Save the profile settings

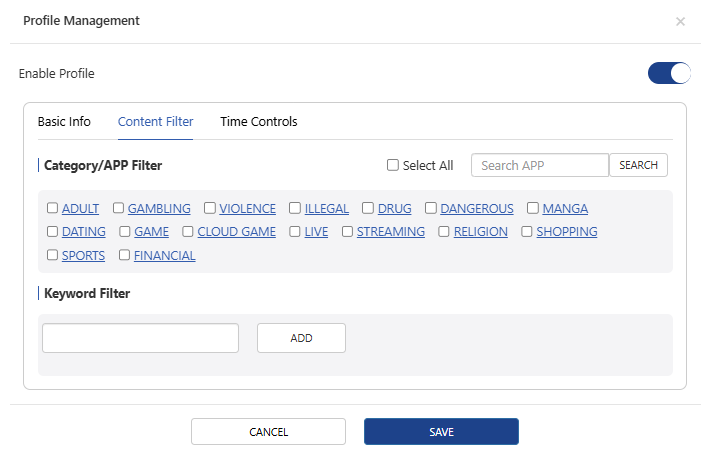point(441,432)
